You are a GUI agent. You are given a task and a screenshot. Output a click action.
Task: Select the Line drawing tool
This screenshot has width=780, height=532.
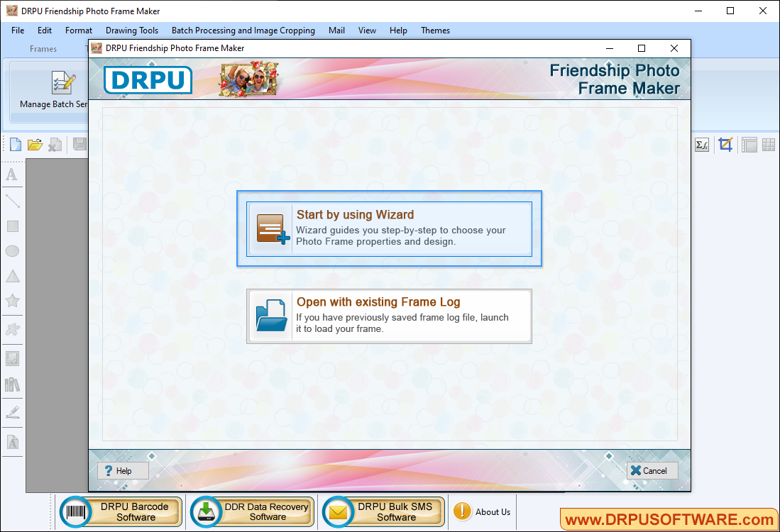(x=12, y=201)
